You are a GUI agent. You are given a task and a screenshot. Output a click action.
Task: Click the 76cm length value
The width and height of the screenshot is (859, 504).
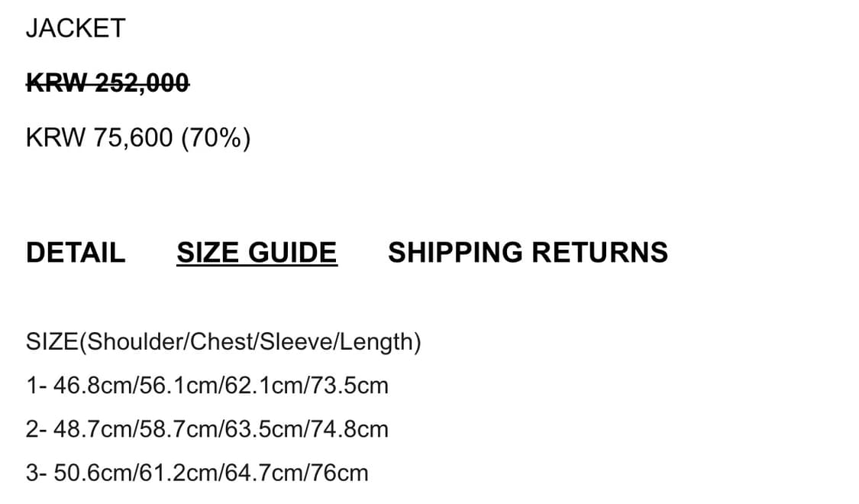coord(339,473)
